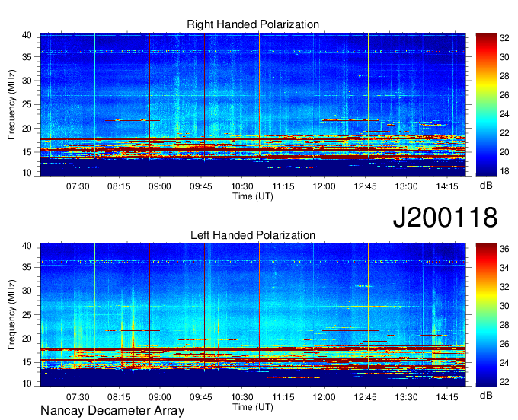518x420 pixels.
Task: Click the 18 dB label on top colorbar
Action: point(504,171)
